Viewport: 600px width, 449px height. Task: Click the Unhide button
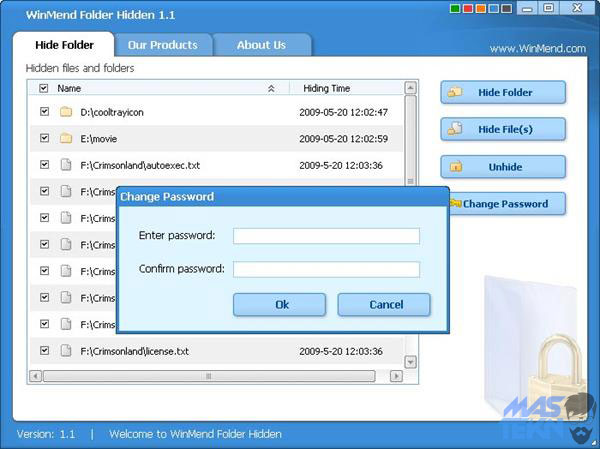pyautogui.click(x=503, y=167)
